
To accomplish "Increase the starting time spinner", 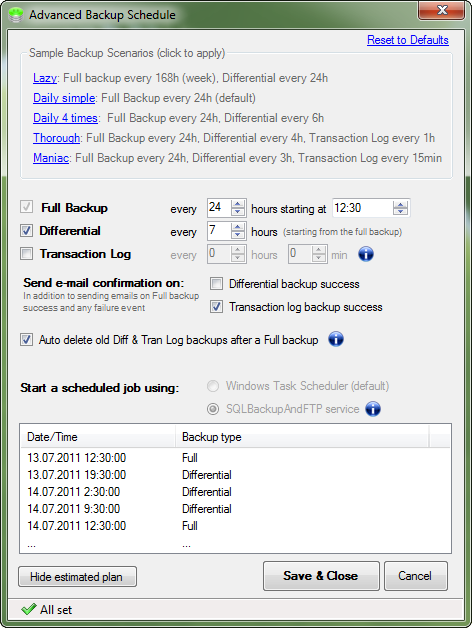I will [400, 204].
